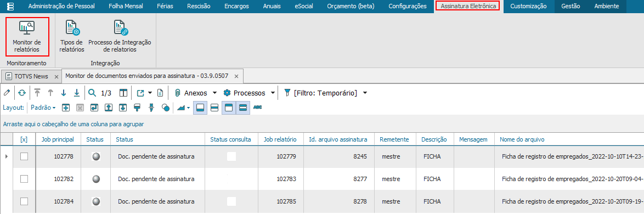644x214 pixels.
Task: Click the magnifier search icon
Action: pos(92,93)
